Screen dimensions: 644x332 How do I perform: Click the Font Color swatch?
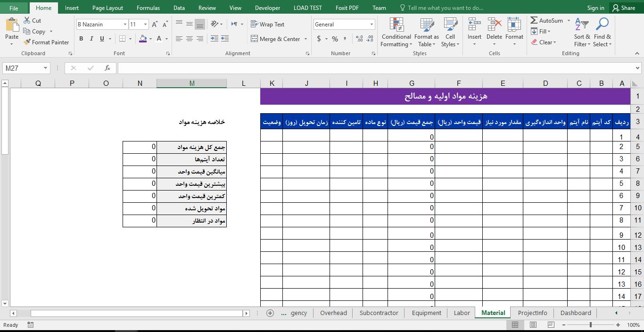click(159, 39)
